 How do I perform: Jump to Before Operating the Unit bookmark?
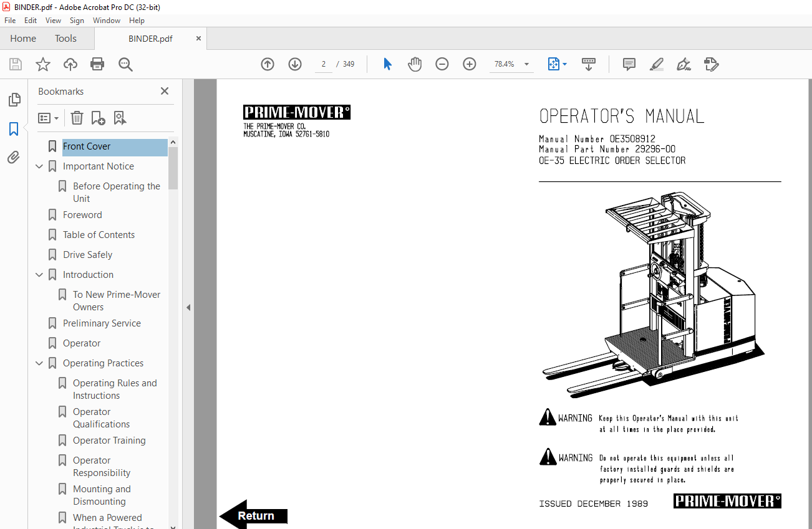click(x=117, y=193)
